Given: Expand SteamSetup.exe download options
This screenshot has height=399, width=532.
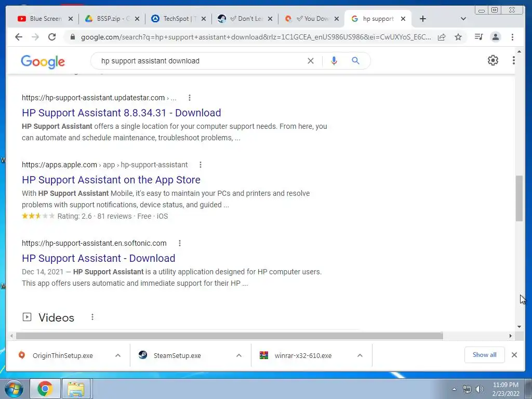Looking at the screenshot, I should click(239, 355).
